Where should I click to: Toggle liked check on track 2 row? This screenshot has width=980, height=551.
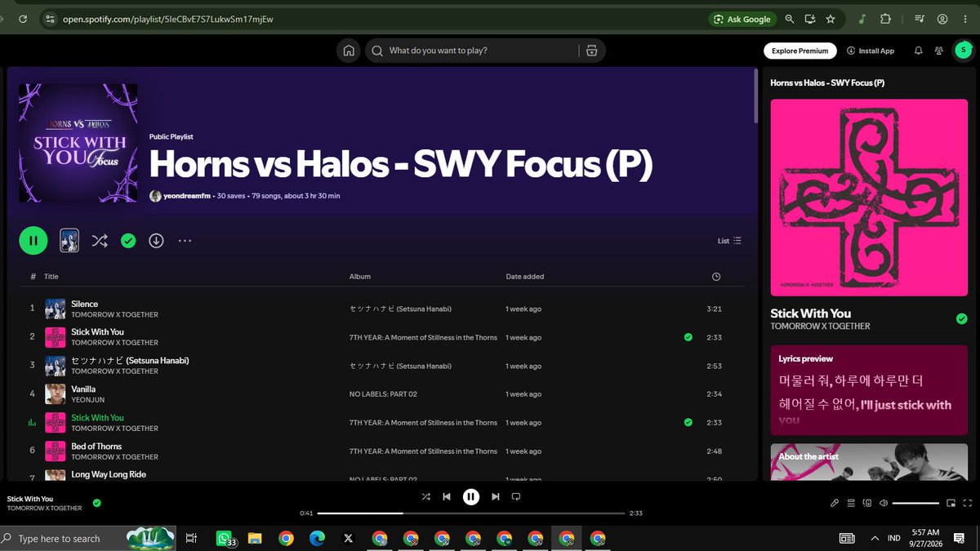pos(688,337)
